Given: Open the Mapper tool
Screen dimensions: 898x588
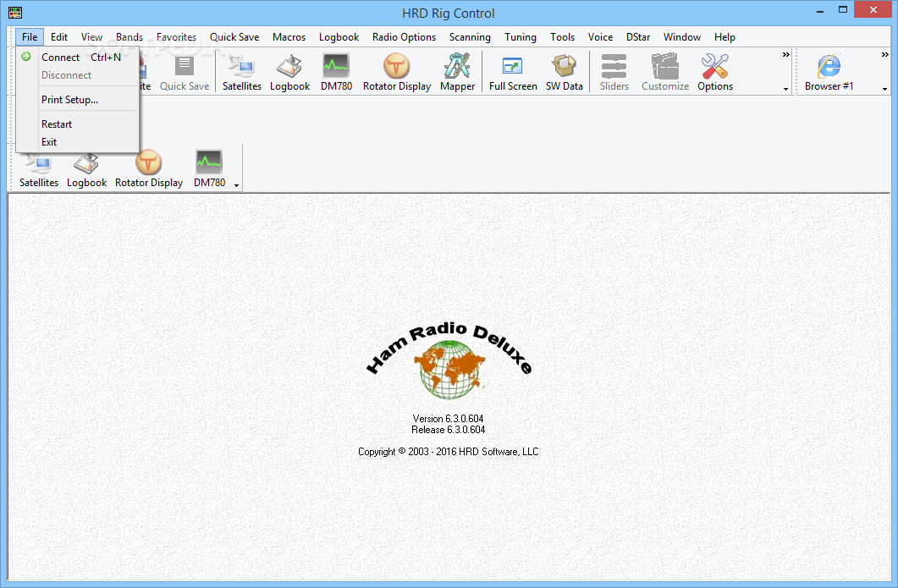Looking at the screenshot, I should (457, 72).
